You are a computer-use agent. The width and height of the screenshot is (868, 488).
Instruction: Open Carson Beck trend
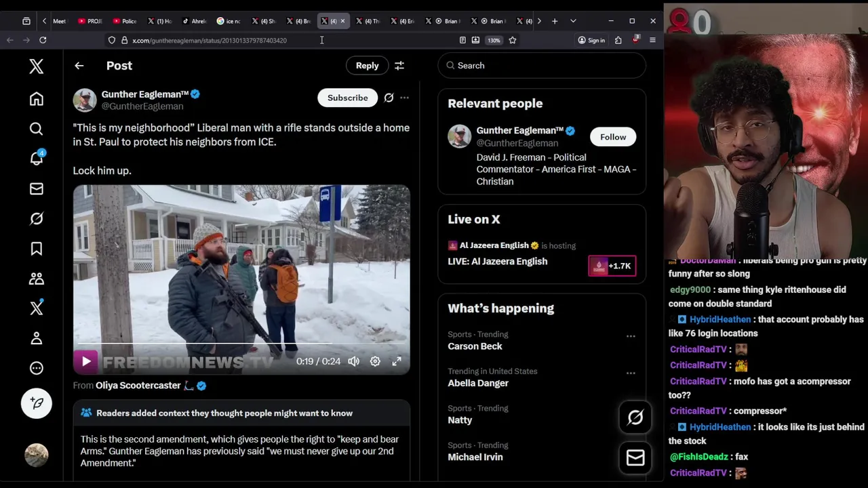[475, 346]
